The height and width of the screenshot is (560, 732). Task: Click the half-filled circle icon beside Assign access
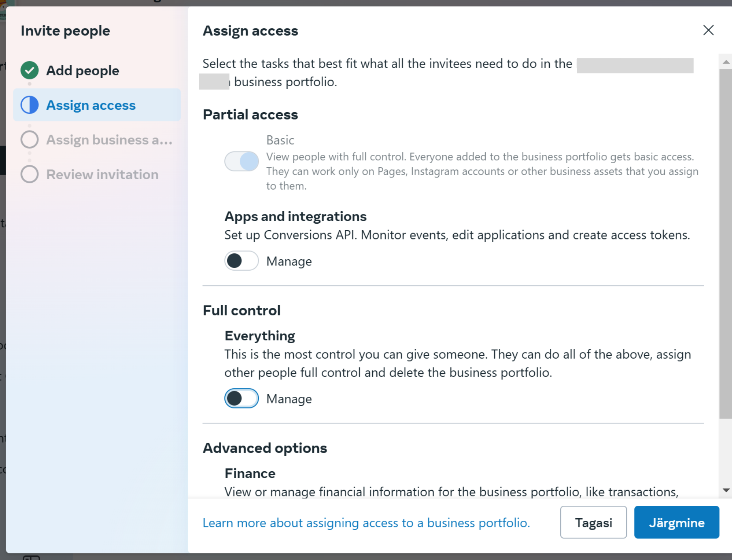pos(30,105)
